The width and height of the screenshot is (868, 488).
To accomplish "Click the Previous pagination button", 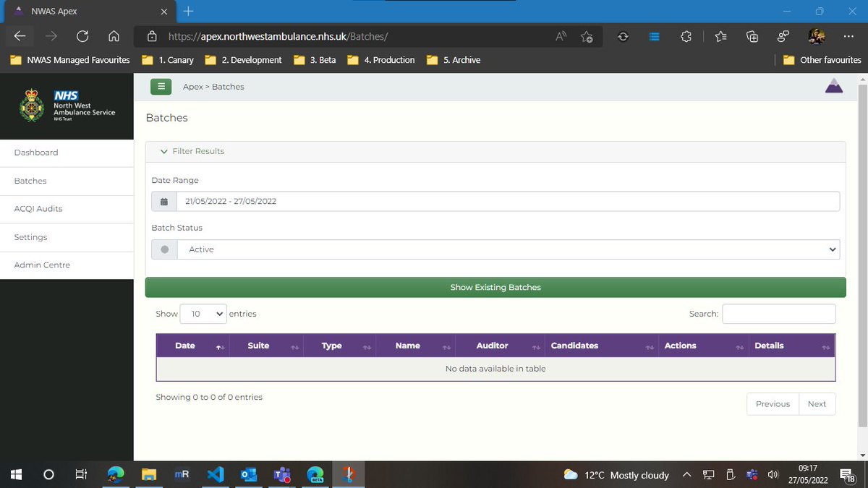I will [773, 404].
